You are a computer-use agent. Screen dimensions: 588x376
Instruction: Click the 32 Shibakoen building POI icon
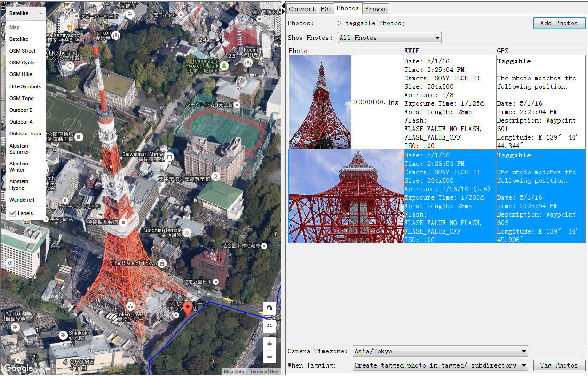(215, 282)
